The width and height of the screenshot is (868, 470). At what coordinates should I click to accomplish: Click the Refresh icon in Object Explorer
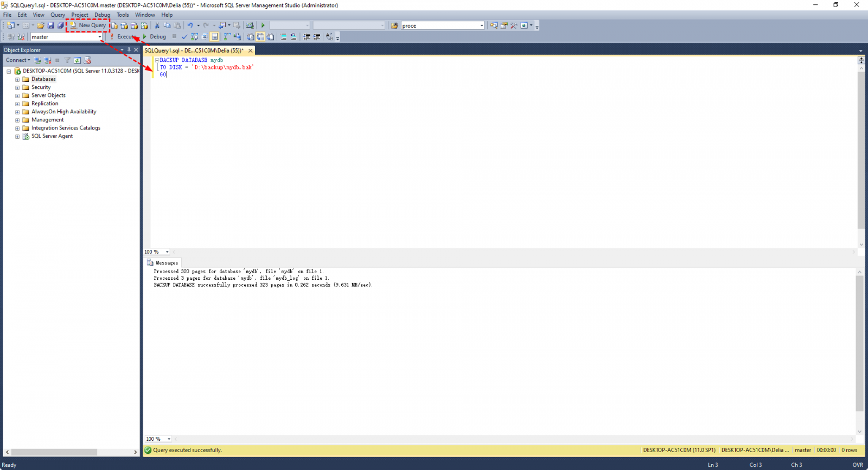click(x=78, y=60)
